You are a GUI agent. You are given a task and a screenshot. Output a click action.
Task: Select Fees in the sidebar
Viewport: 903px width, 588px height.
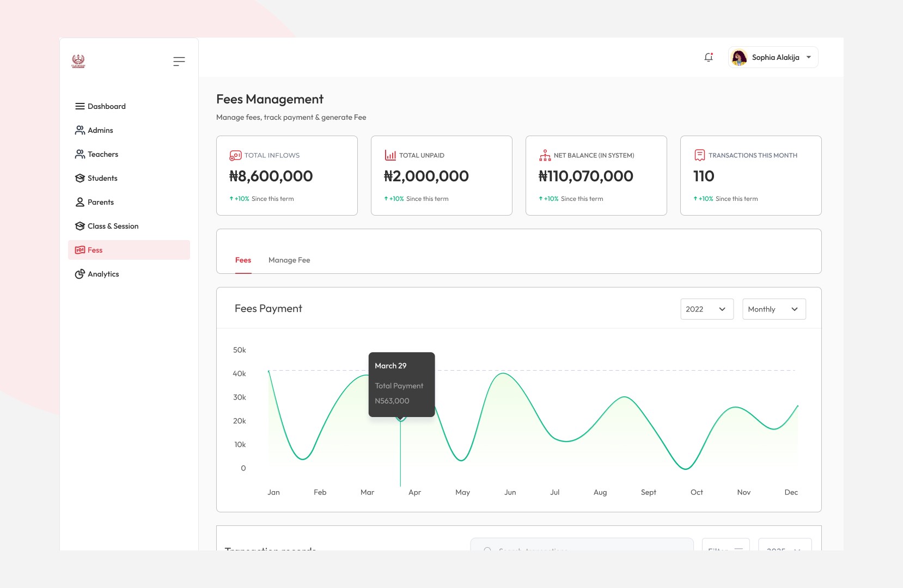pos(129,250)
